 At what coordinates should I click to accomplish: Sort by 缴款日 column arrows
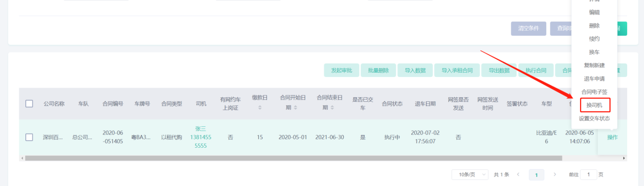click(x=260, y=108)
